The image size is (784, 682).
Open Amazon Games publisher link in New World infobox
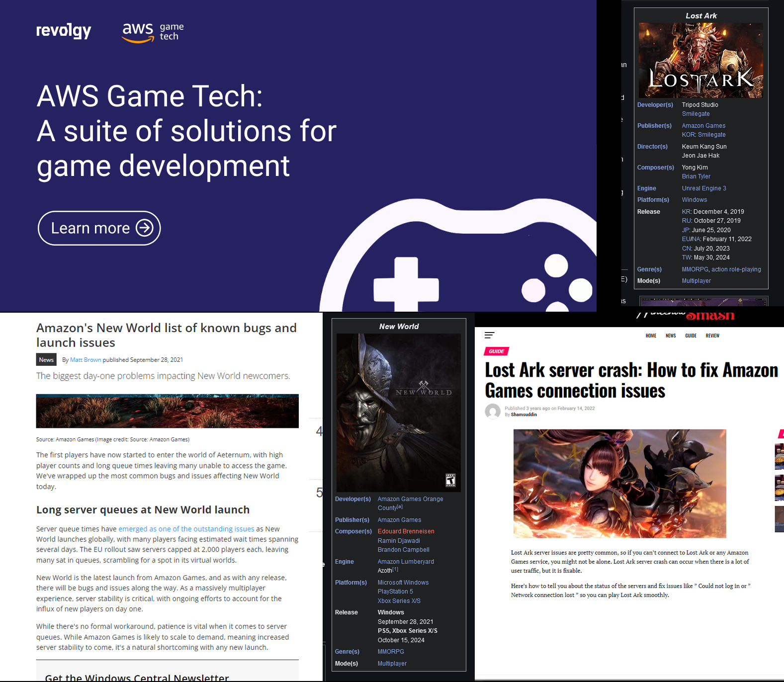tap(399, 520)
